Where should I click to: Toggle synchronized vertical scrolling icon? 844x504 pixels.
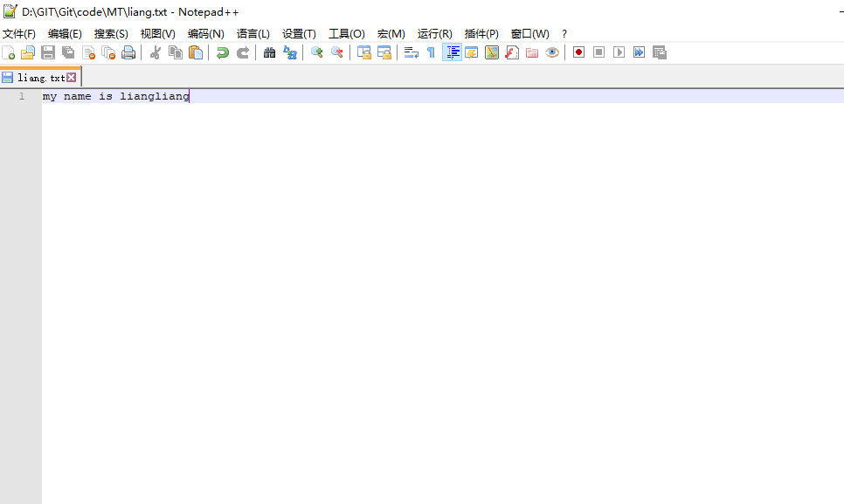point(363,52)
